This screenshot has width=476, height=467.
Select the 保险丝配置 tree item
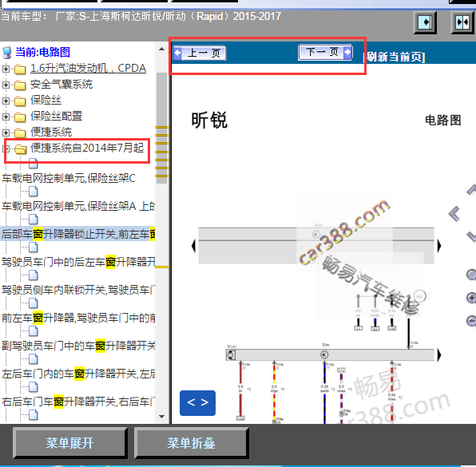pos(56,116)
